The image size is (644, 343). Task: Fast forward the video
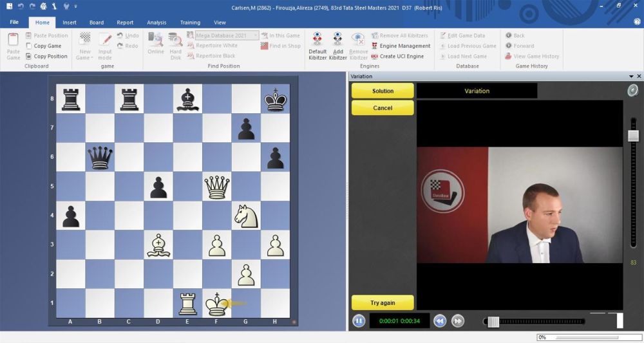pos(458,320)
